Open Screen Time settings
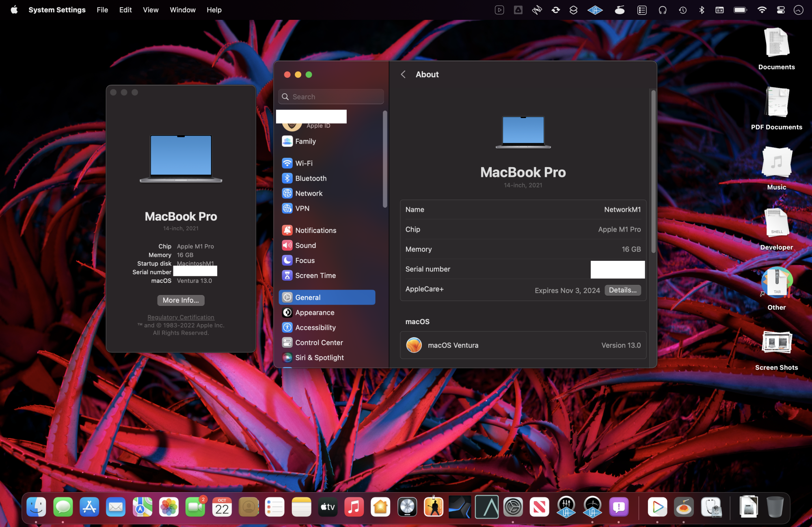The height and width of the screenshot is (527, 812). pyautogui.click(x=315, y=275)
